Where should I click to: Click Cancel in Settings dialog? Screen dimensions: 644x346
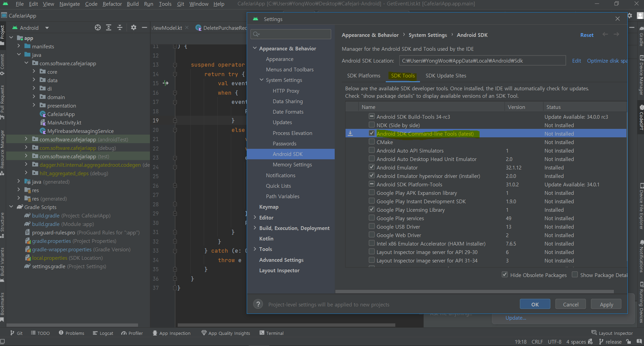point(571,304)
